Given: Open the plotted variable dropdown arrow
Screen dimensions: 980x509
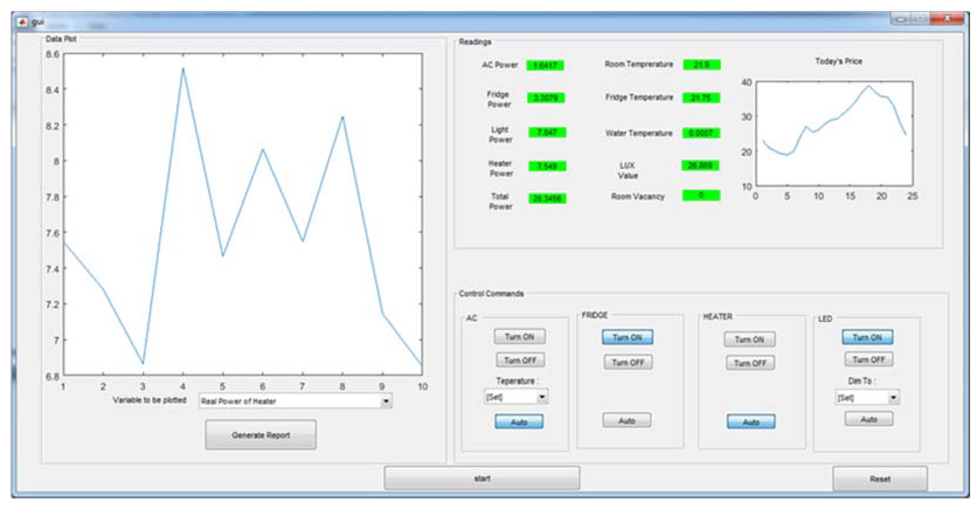Looking at the screenshot, I should click(x=386, y=401).
